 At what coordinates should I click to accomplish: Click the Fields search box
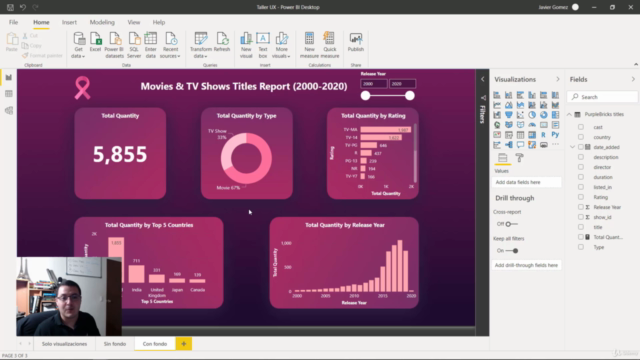pos(602,97)
